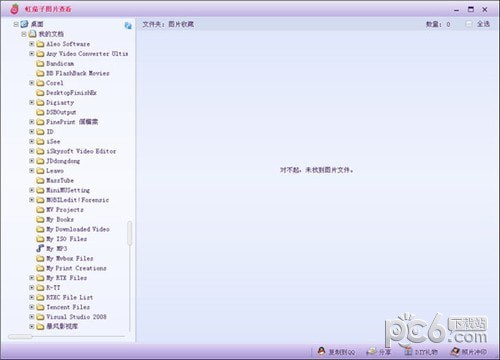This screenshot has height=360, width=500.
Task: Click the MV Projects folder icon
Action: [40, 210]
